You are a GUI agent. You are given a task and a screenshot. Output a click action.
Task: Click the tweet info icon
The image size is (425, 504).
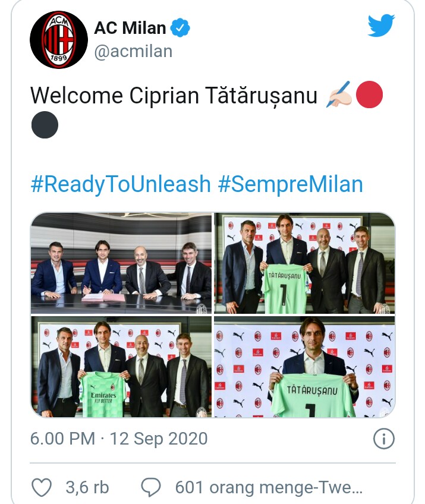pos(383,439)
